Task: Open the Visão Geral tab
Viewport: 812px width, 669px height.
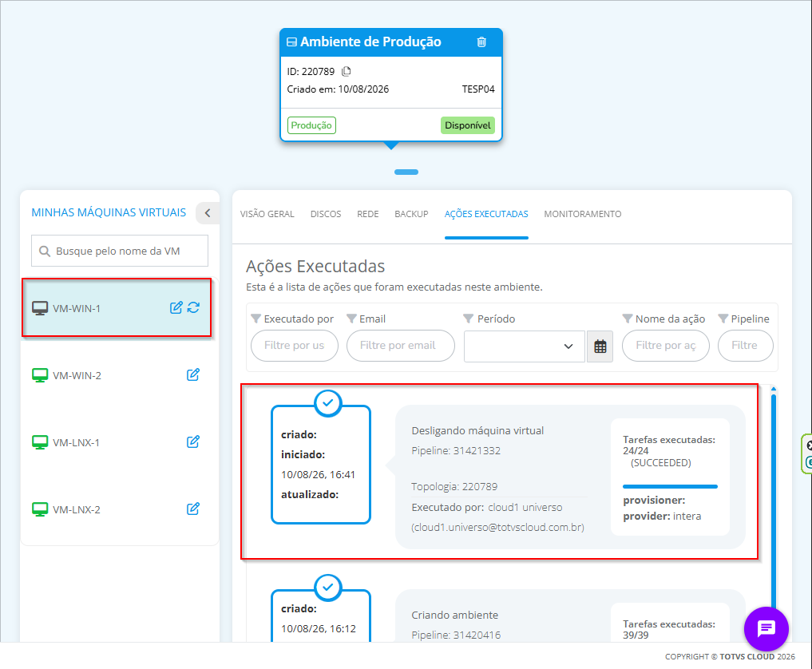Action: [267, 214]
